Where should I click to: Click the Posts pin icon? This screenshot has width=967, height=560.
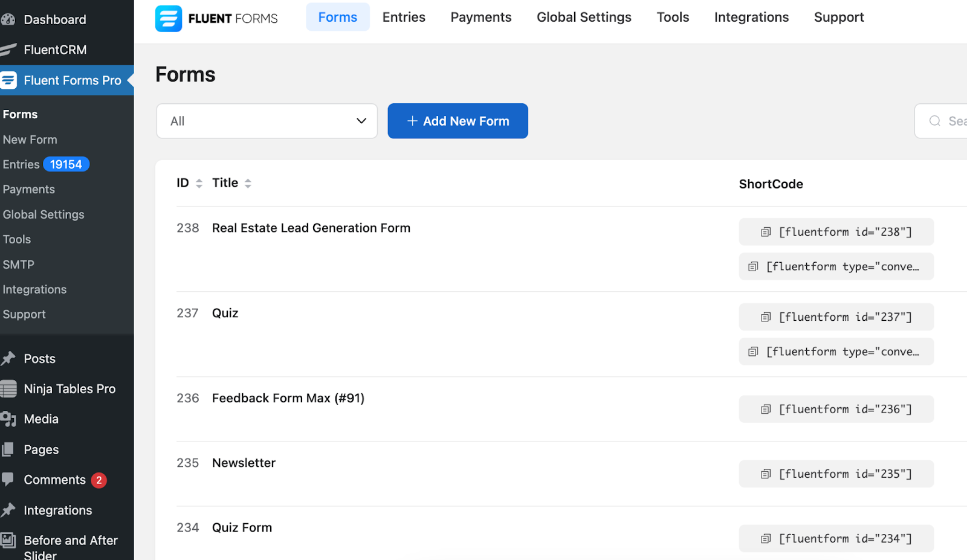(8, 358)
